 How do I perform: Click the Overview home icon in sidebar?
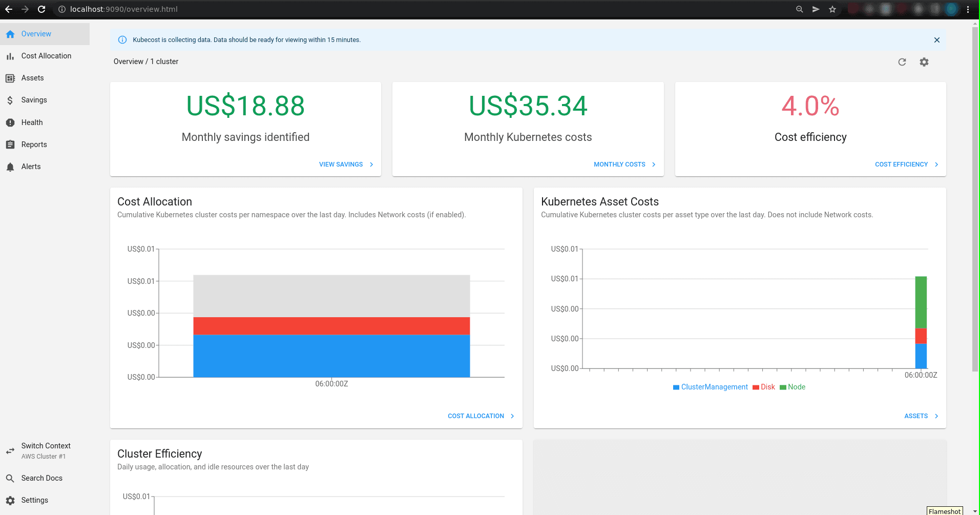click(x=10, y=34)
